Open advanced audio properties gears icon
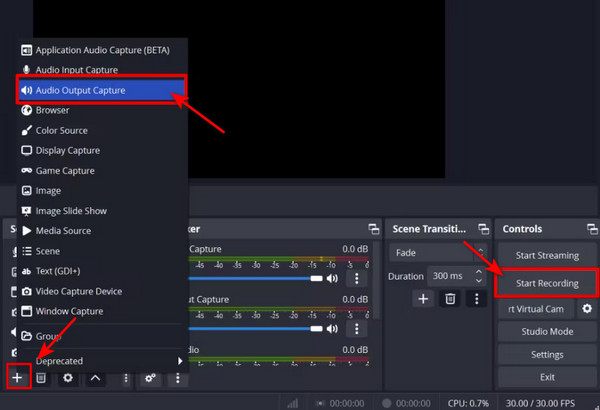The height and width of the screenshot is (410, 600). (150, 378)
